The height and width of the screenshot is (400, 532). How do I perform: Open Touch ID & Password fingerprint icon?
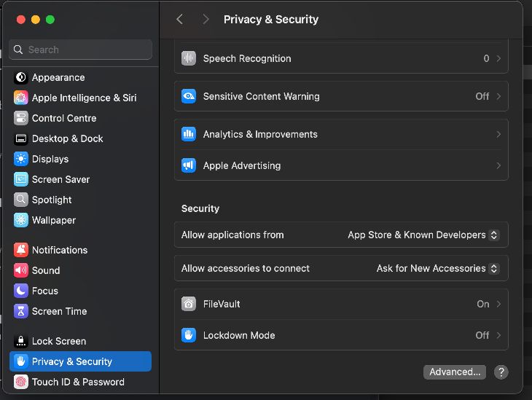(20, 382)
